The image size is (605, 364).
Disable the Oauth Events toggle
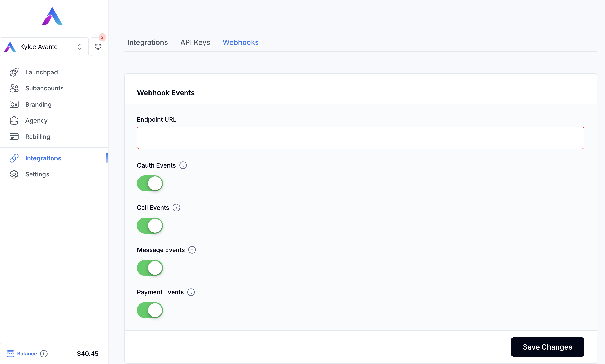pyautogui.click(x=150, y=183)
